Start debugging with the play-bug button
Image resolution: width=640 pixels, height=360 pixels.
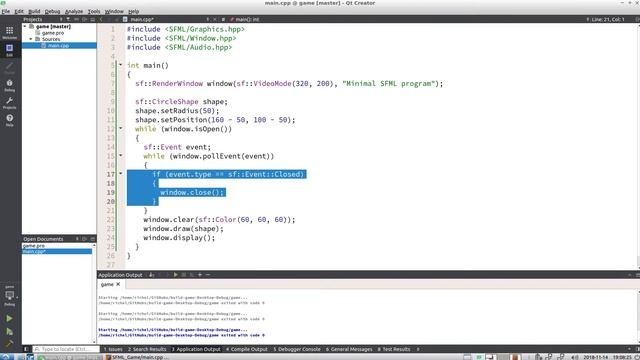[x=9, y=331]
